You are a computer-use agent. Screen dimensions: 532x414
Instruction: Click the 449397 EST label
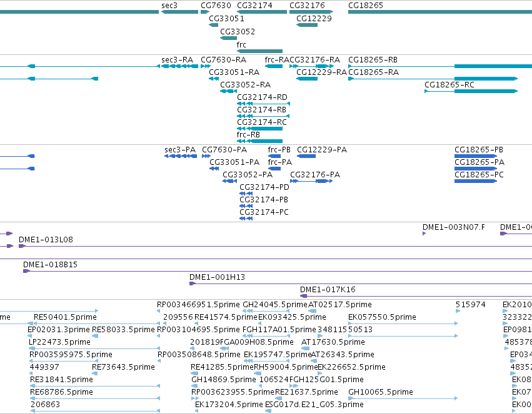coord(44,367)
